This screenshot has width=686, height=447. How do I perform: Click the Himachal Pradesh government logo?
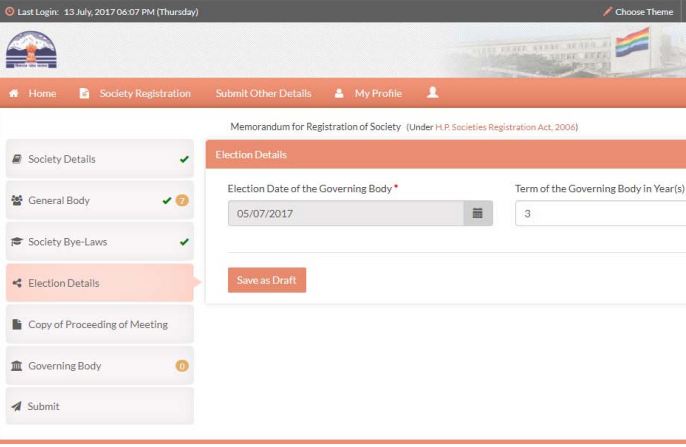(31, 49)
